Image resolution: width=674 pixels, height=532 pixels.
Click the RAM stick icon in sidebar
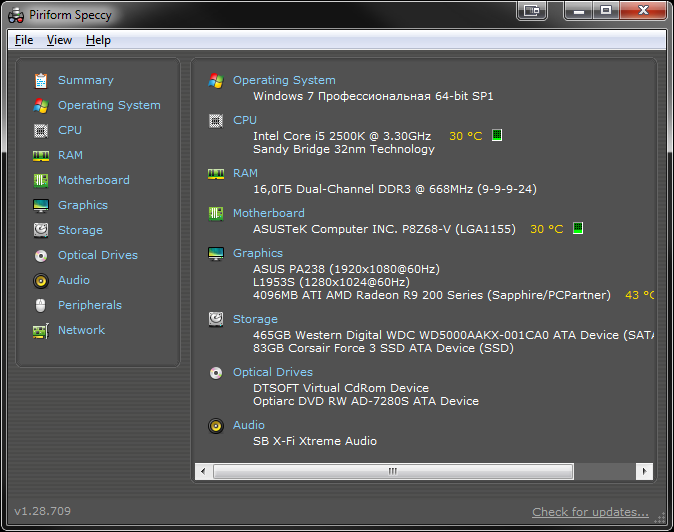(41, 156)
